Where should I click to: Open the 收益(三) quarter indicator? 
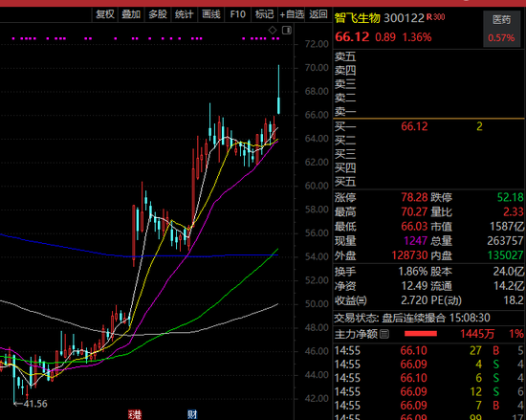click(351, 300)
